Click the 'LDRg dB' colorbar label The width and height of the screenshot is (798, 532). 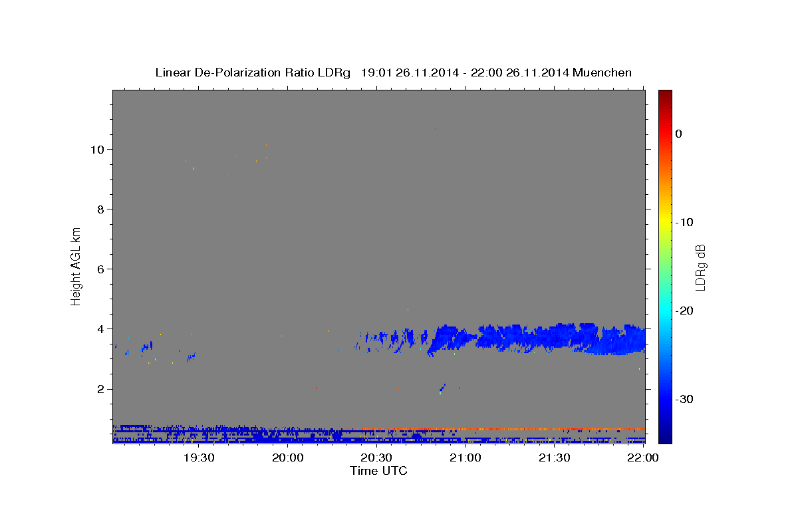700,266
